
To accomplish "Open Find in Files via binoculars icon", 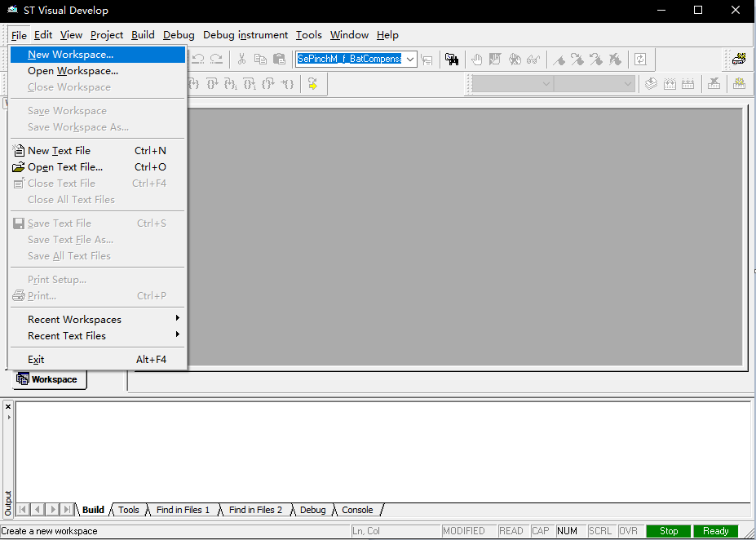I will tap(452, 59).
